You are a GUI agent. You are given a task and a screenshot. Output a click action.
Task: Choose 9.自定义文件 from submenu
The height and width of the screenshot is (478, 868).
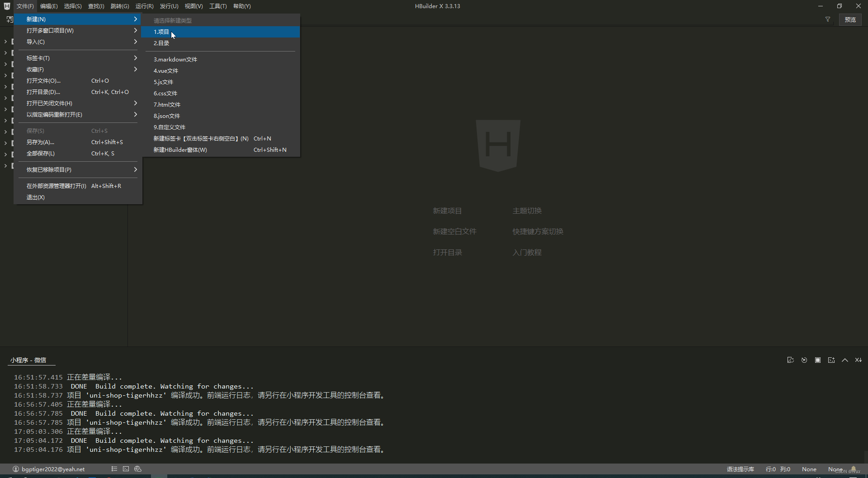coord(221,127)
